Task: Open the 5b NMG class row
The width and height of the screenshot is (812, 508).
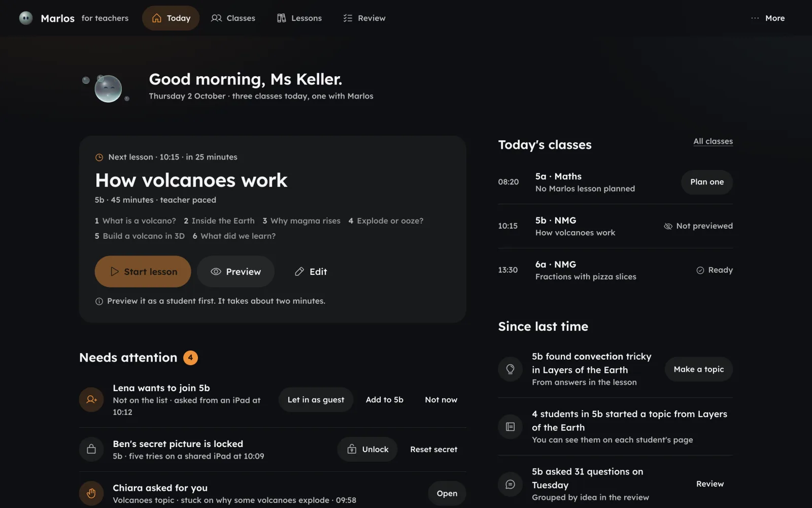Action: (x=616, y=226)
